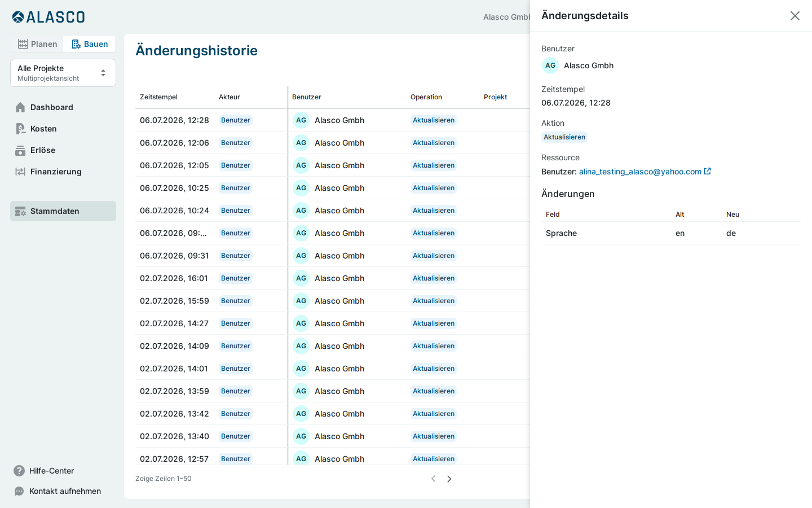Open the Alle Projekte project selector
The image size is (812, 508).
click(63, 73)
